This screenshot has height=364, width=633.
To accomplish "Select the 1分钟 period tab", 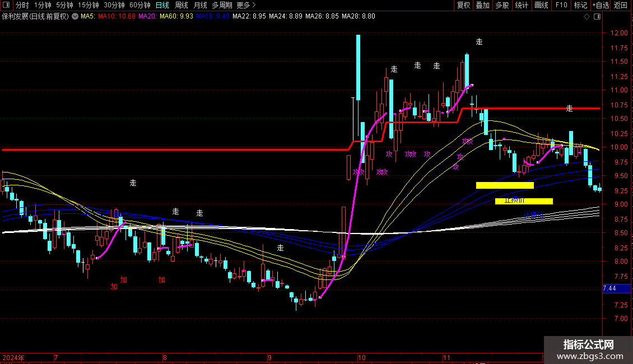I will click(43, 5).
